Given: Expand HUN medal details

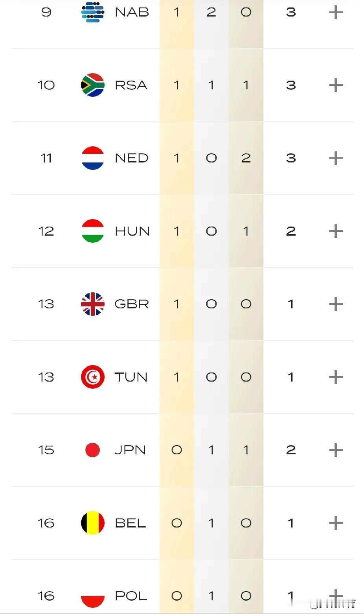Looking at the screenshot, I should point(336,231).
